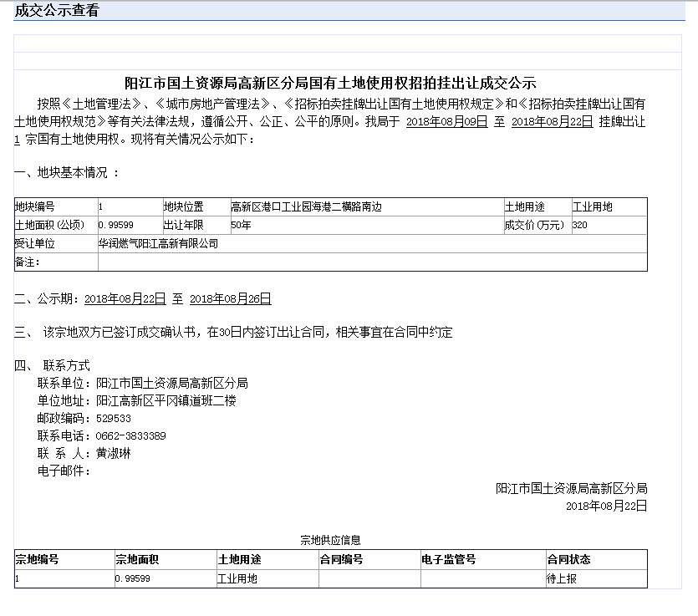
Task: Click the 出让年限 value 50年
Action: (241, 225)
